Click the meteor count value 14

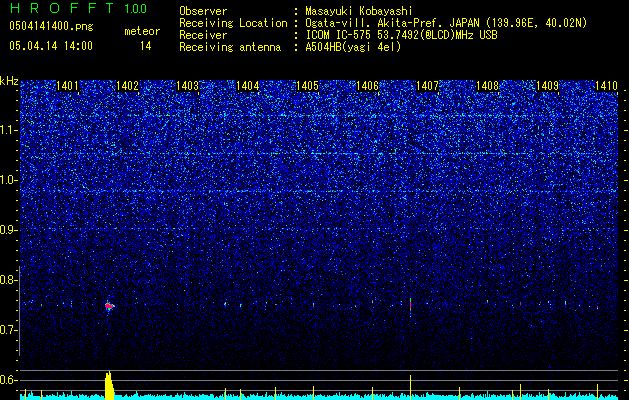(x=145, y=46)
